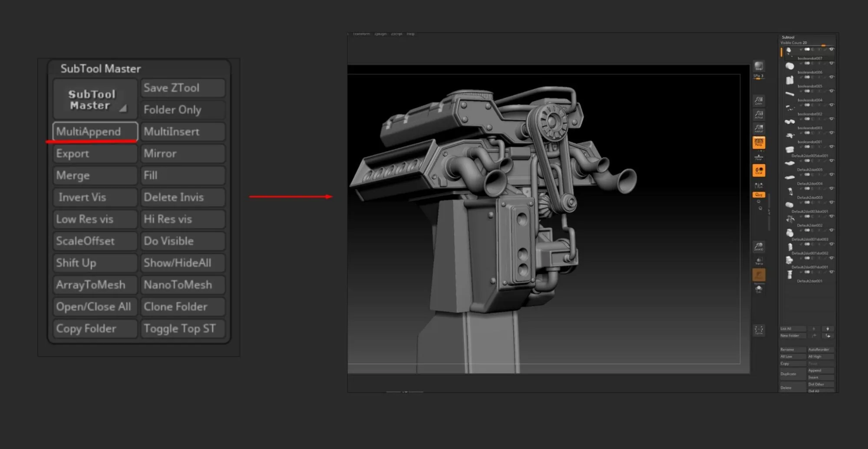Viewport: 868px width, 449px height.
Task: Click the Actual size icon
Action: coord(759,115)
